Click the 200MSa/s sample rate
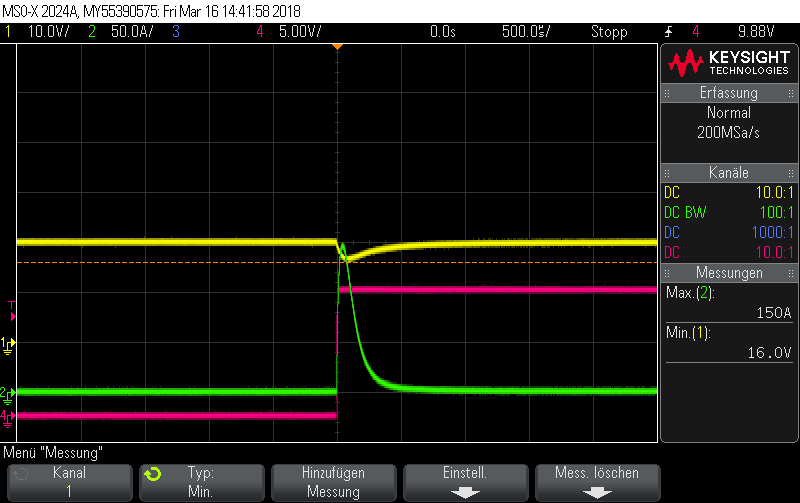 pyautogui.click(x=729, y=133)
